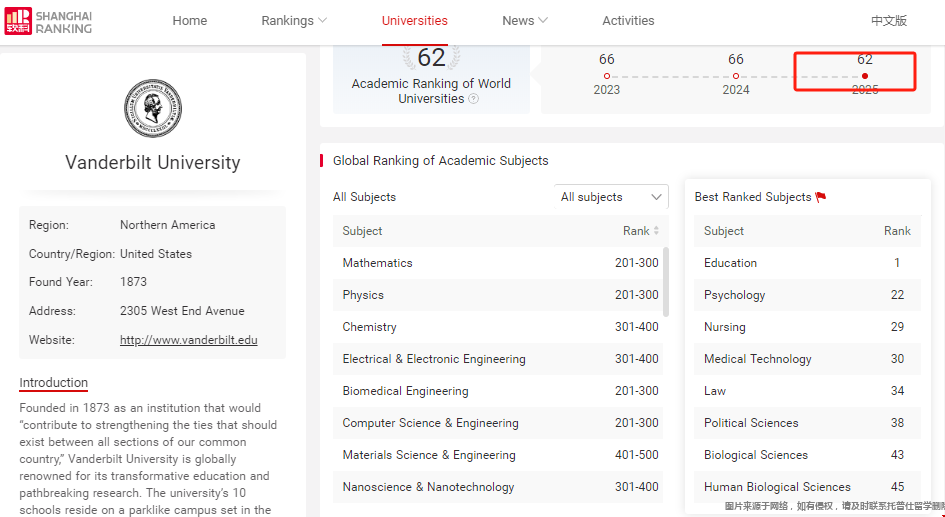Select the 2025 ranking data point

pos(865,76)
